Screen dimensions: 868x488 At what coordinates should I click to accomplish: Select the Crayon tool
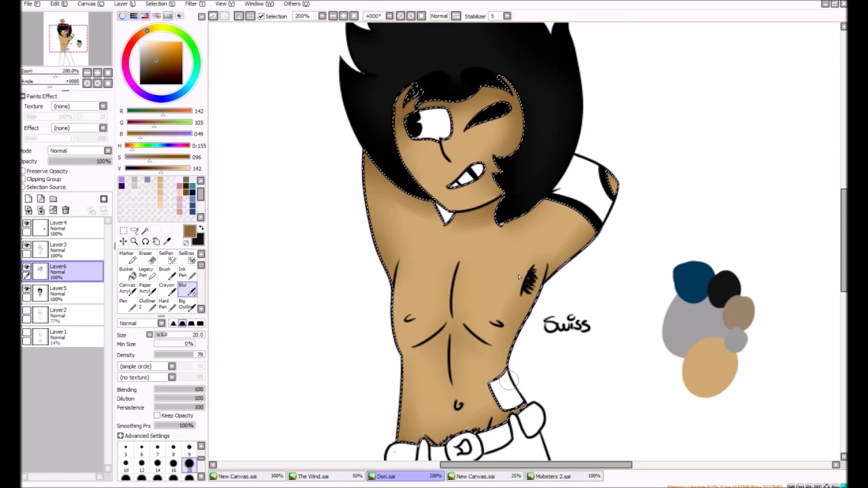tap(166, 289)
